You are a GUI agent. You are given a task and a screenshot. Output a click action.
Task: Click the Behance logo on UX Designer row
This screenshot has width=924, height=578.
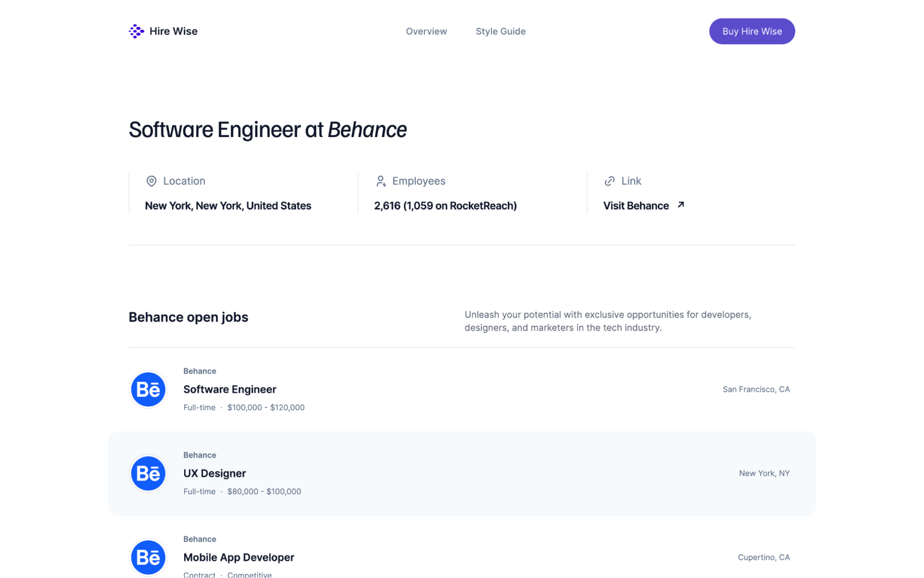click(148, 473)
